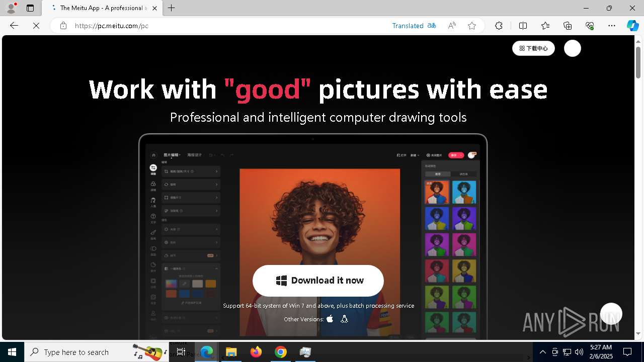Click the Download it now button
644x362 pixels.
point(318,281)
